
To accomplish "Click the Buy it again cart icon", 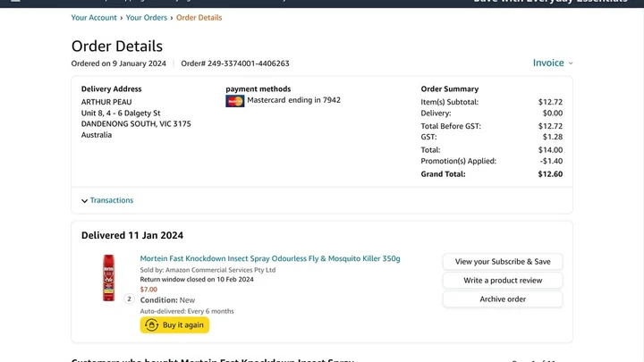I will tap(151, 325).
